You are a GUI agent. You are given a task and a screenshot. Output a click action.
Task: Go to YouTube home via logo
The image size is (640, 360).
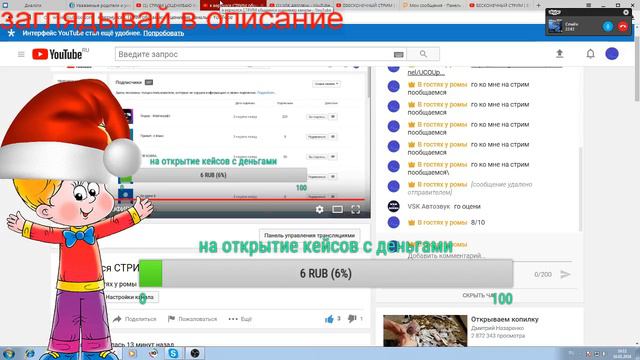(57, 54)
